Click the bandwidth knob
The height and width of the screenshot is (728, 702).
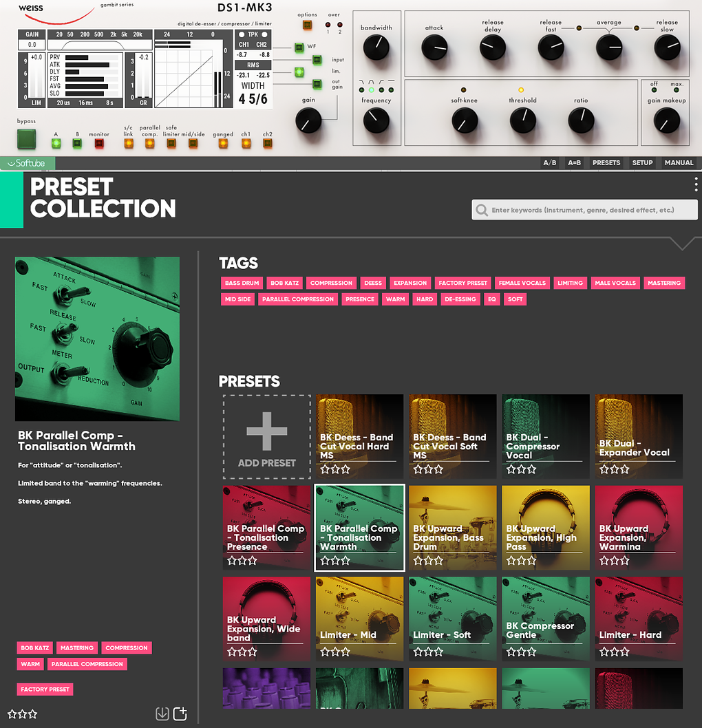click(x=376, y=47)
